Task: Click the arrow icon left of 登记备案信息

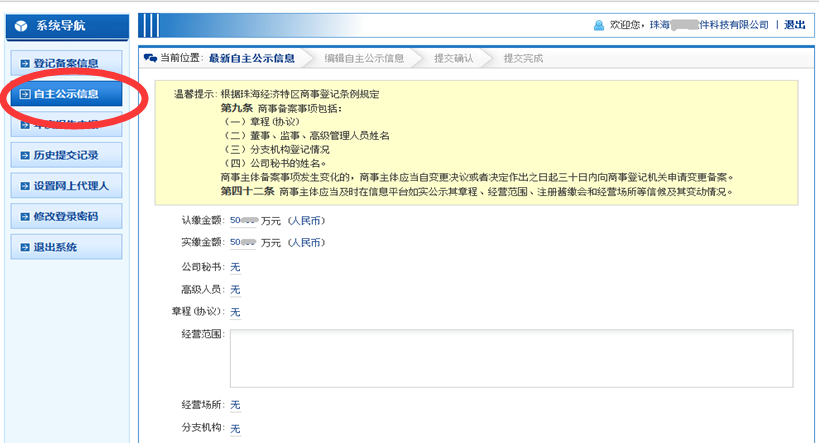Action: (x=25, y=64)
